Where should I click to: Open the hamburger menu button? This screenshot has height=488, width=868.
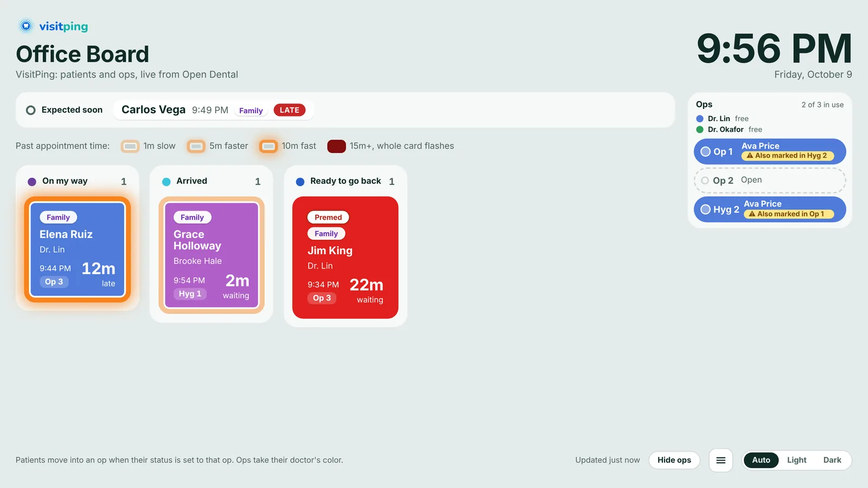point(721,460)
